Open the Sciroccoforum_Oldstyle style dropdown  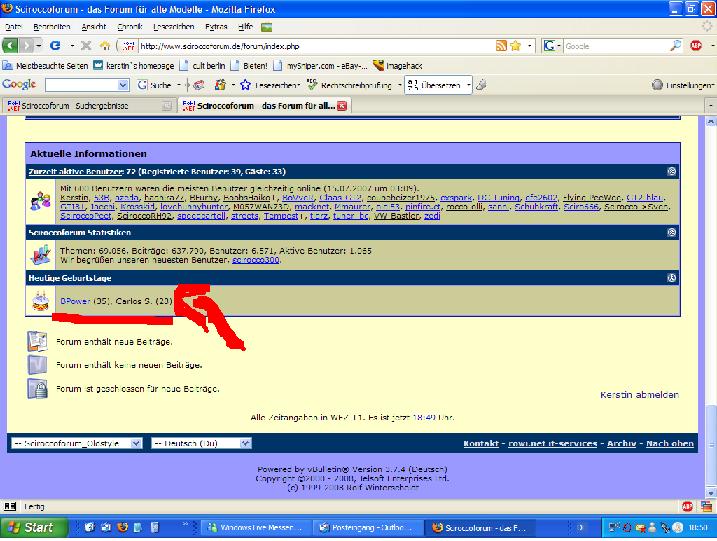point(76,443)
